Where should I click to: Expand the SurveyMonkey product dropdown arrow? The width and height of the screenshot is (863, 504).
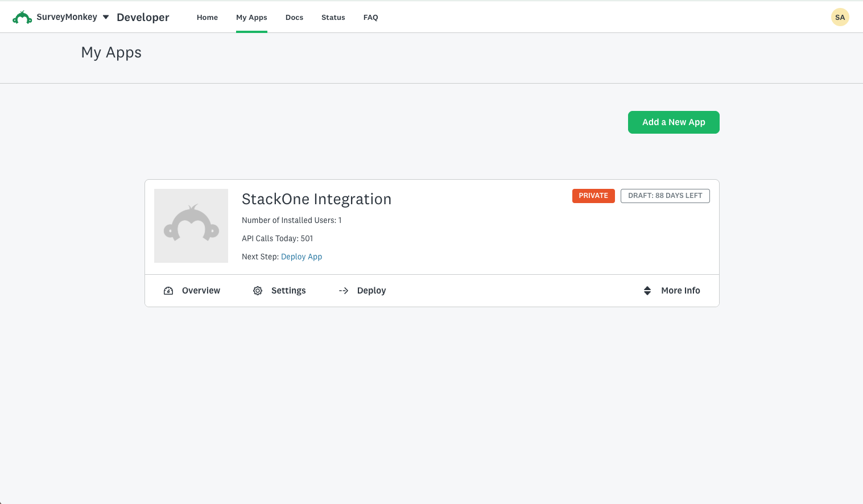pos(106,17)
